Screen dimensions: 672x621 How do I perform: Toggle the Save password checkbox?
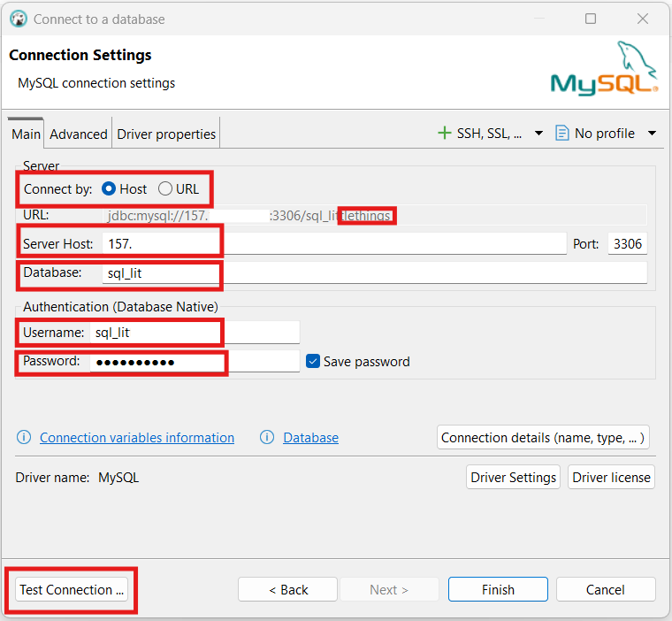click(x=313, y=361)
